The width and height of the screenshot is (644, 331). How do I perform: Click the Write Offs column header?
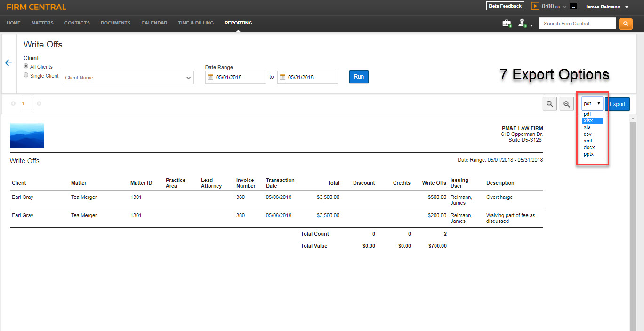[x=434, y=183]
